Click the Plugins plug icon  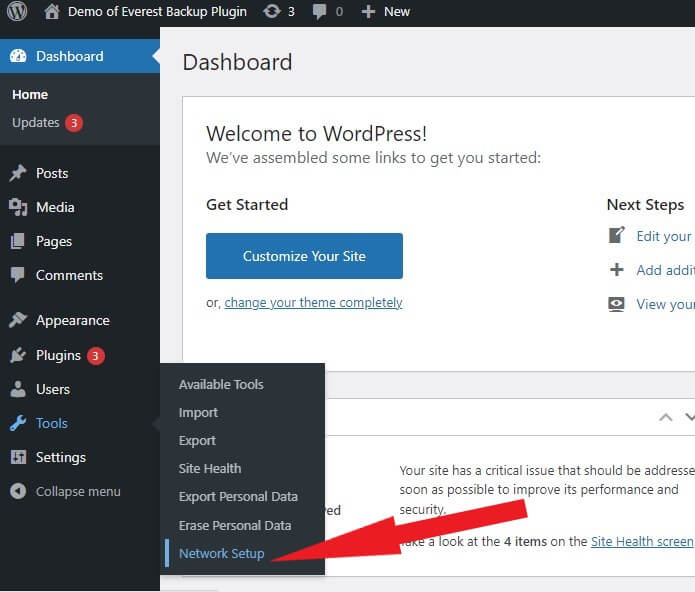click(18, 355)
